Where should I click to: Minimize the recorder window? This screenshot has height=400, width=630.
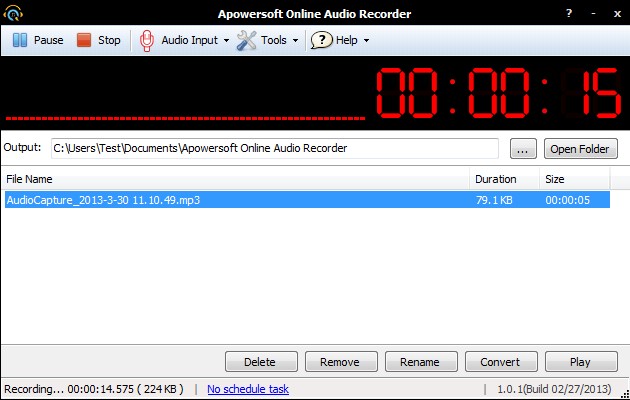click(x=593, y=14)
